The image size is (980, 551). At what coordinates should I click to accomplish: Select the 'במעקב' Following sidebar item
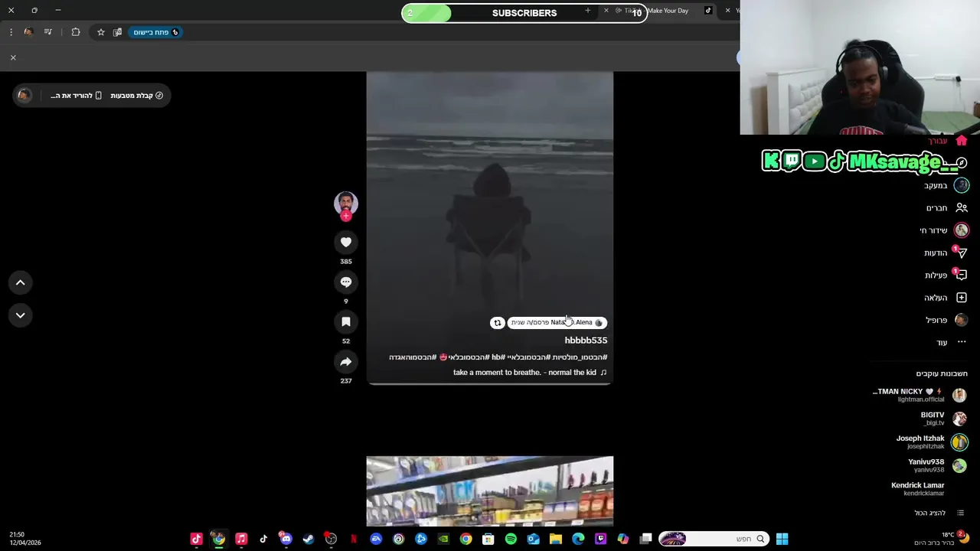pos(946,185)
